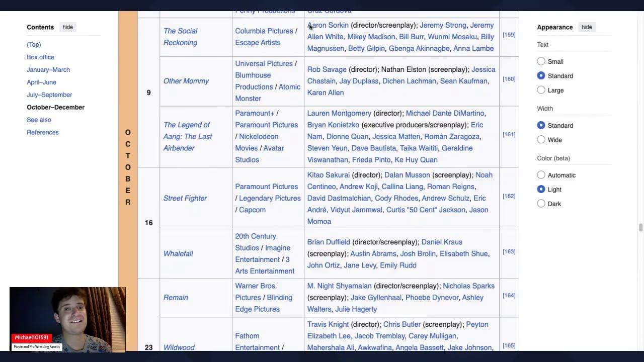Choose Light color mode

click(x=541, y=189)
